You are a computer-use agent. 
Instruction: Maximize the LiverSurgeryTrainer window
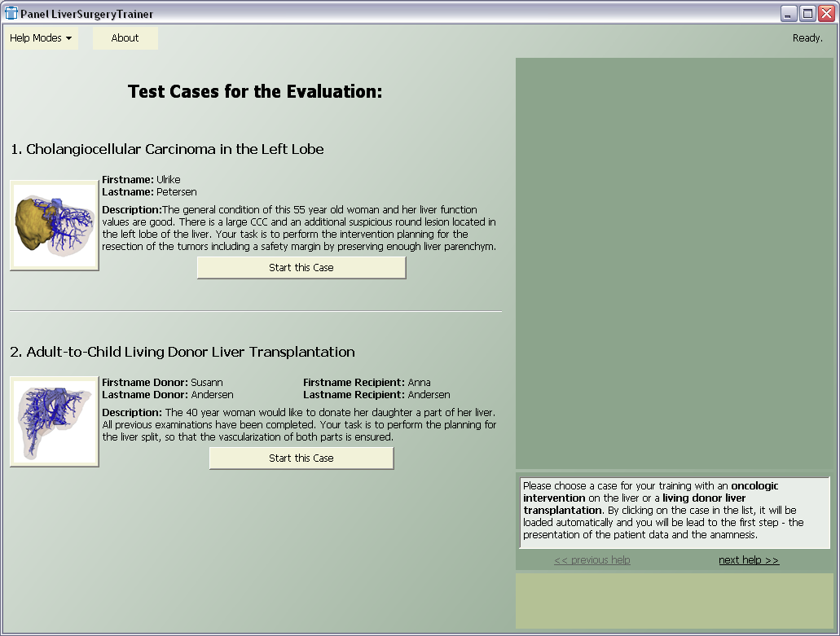click(807, 13)
